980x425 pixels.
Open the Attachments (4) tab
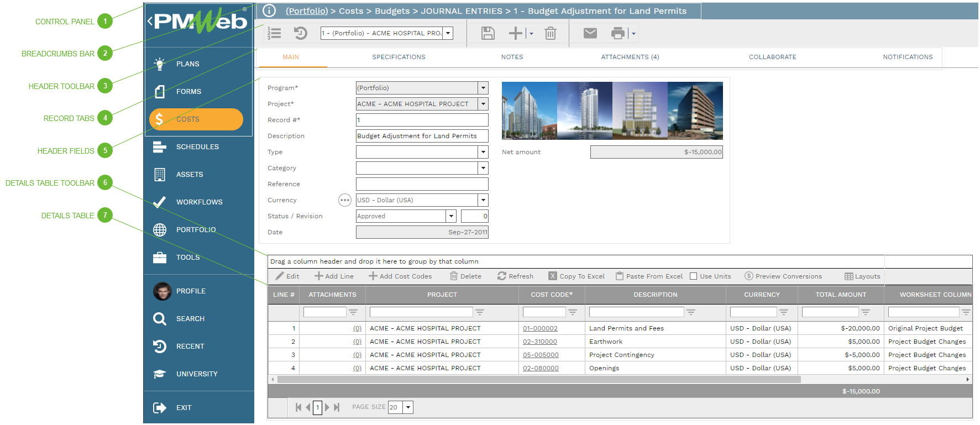pos(630,57)
